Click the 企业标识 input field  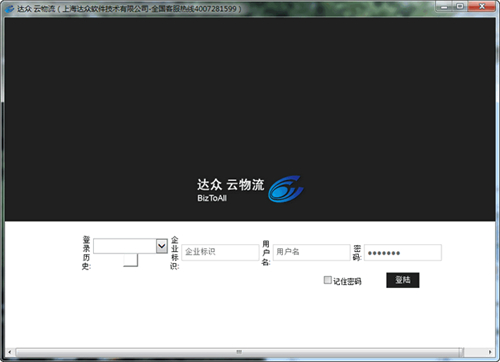tap(220, 252)
